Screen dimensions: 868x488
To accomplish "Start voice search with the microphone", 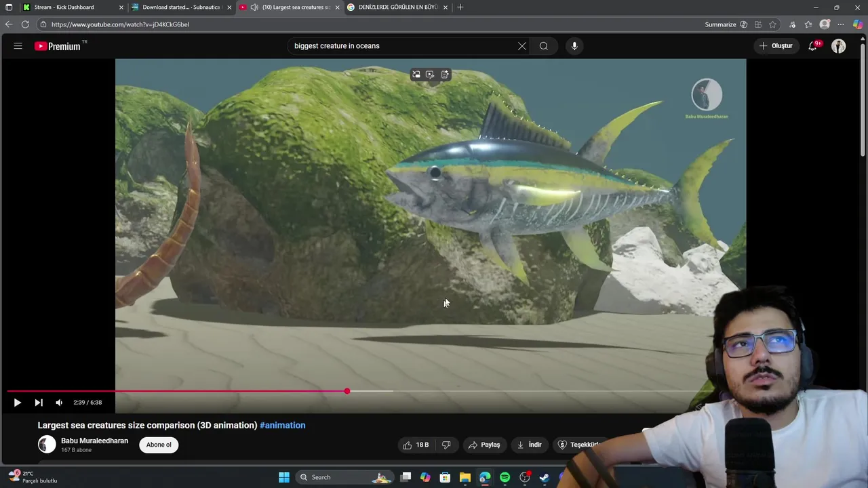I will [574, 46].
